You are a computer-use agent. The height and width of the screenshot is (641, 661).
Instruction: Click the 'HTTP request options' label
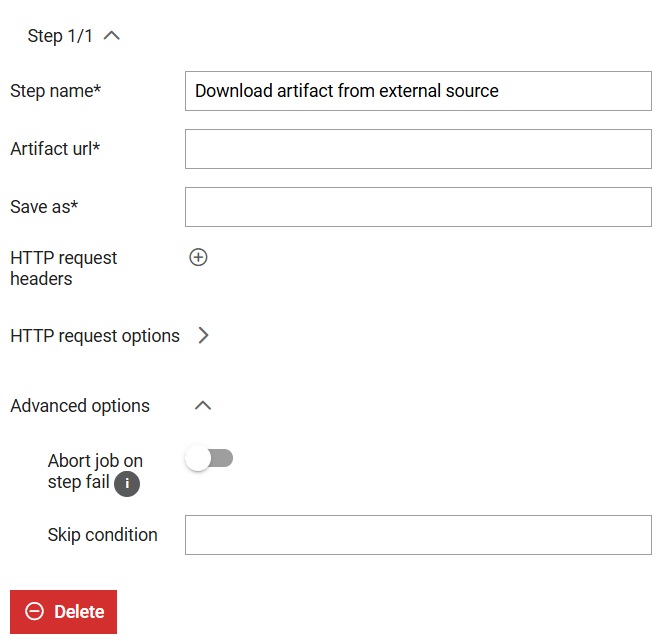point(95,336)
